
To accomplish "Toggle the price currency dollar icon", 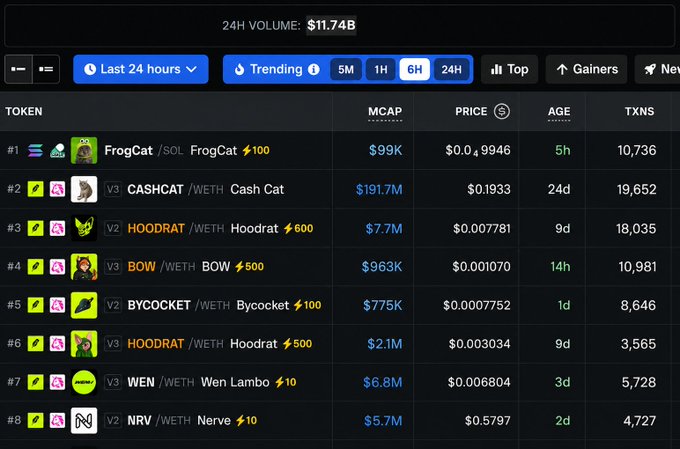I will click(502, 111).
